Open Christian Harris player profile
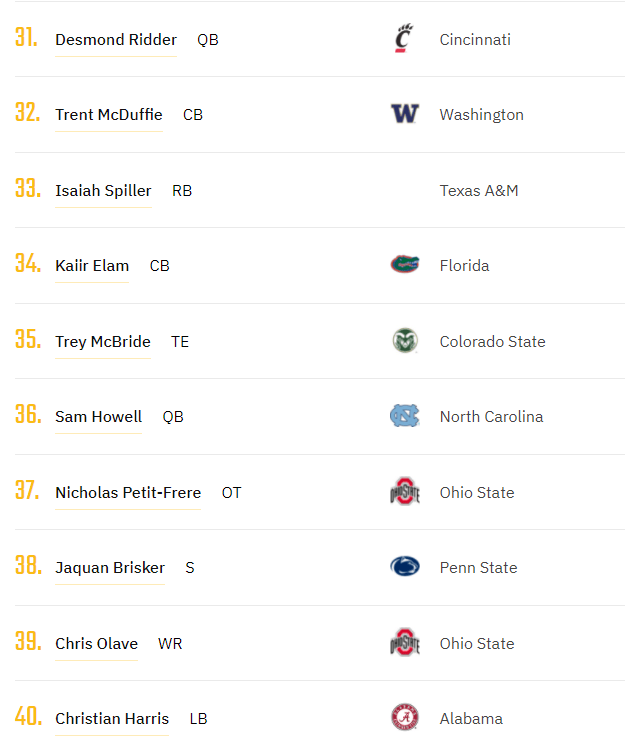This screenshot has width=625, height=754. [x=112, y=719]
